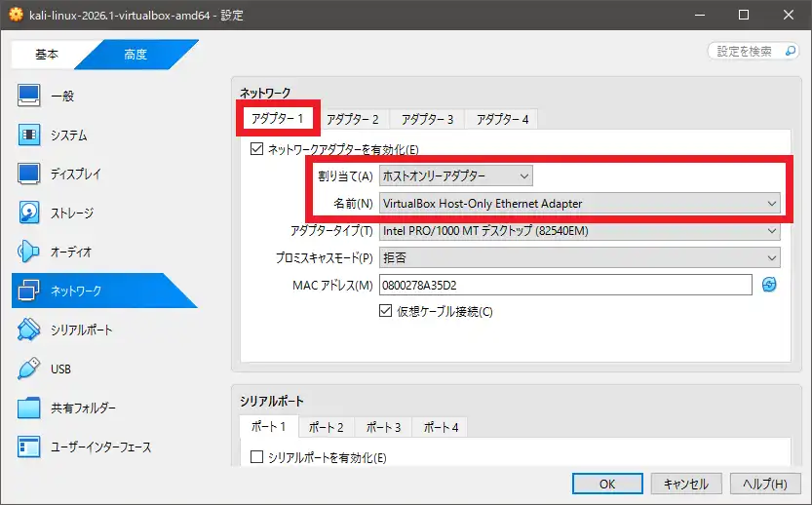This screenshot has width=812, height=505.
Task: Toggle ネットワークアダプターを有効化 checkbox
Action: 257,149
